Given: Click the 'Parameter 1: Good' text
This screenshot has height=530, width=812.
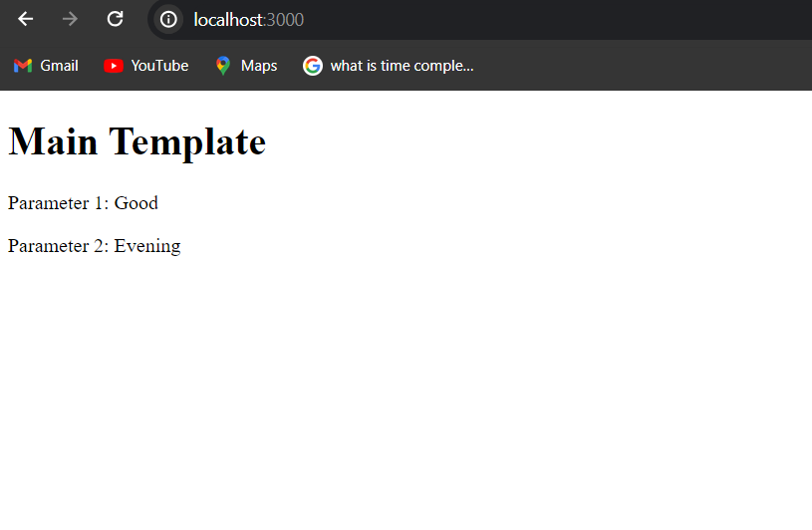Looking at the screenshot, I should [83, 203].
